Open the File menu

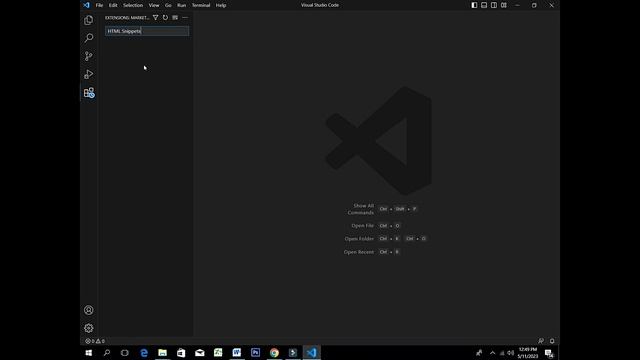click(99, 5)
